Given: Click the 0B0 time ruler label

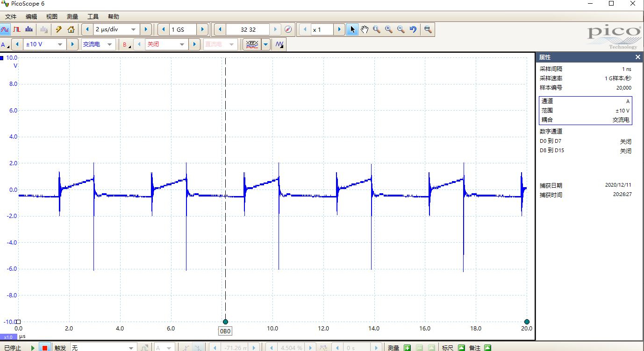Looking at the screenshot, I should click(x=225, y=331).
